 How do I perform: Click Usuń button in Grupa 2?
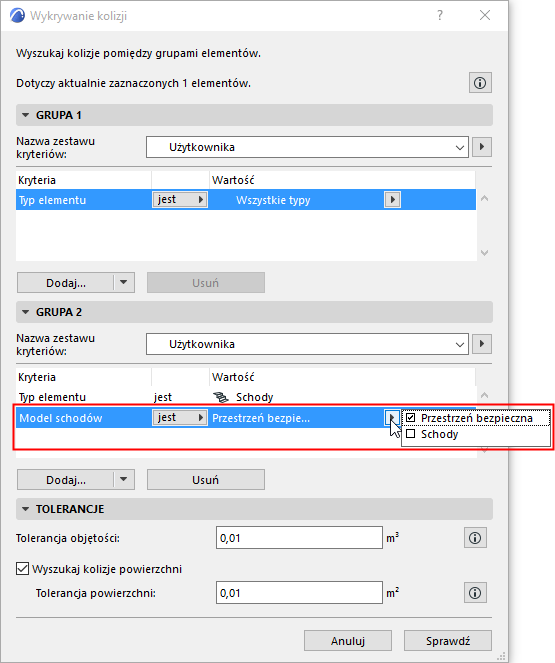coord(206,479)
